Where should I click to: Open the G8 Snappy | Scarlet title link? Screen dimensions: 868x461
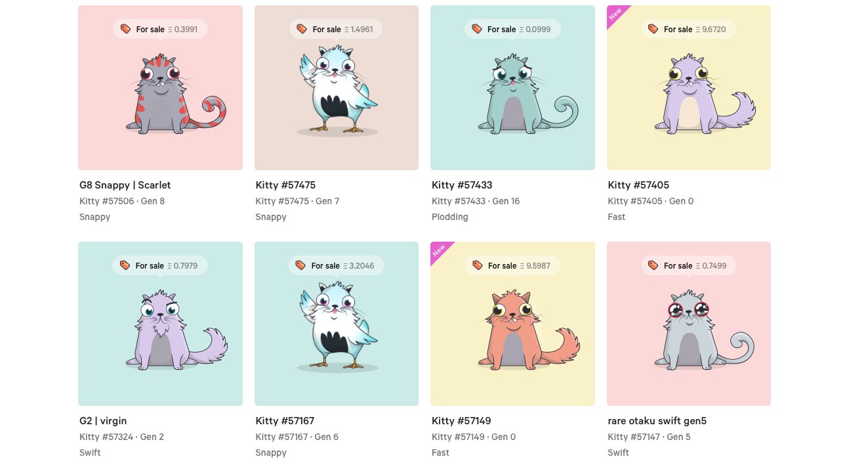(x=125, y=185)
